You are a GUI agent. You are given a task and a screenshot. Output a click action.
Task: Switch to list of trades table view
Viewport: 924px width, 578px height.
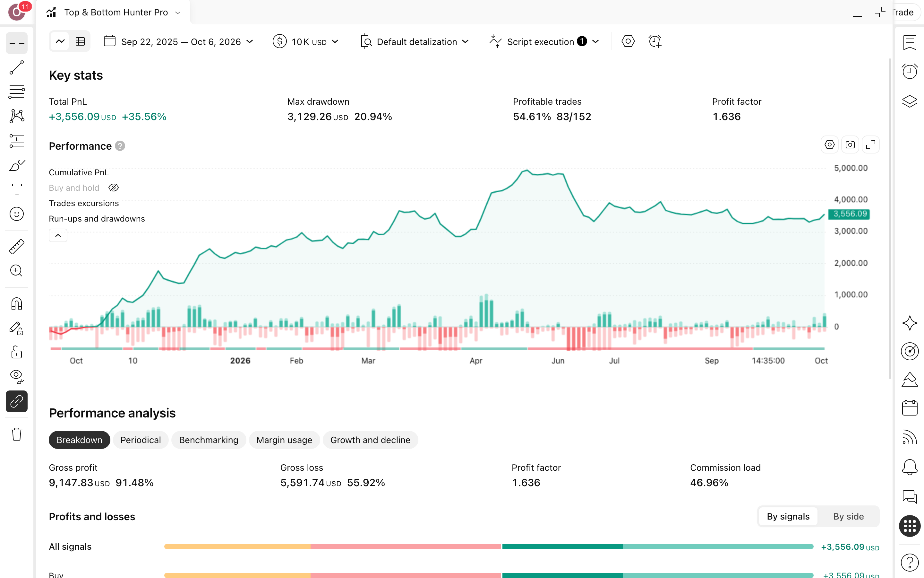coord(80,41)
